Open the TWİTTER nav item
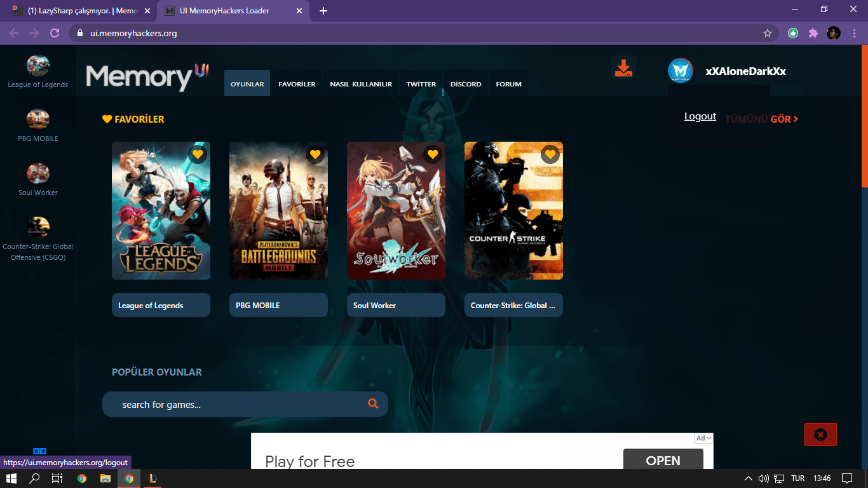868x488 pixels. coord(421,83)
